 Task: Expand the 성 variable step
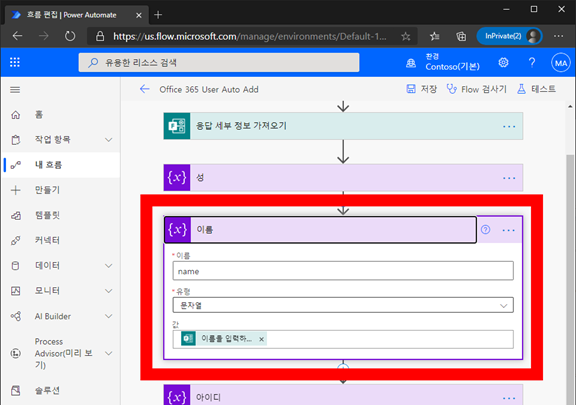(343, 178)
